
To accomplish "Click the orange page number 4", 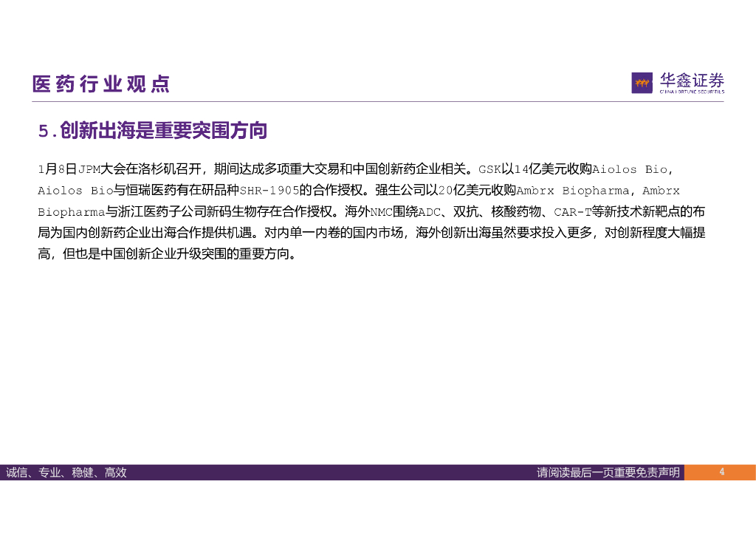I will click(x=721, y=471).
